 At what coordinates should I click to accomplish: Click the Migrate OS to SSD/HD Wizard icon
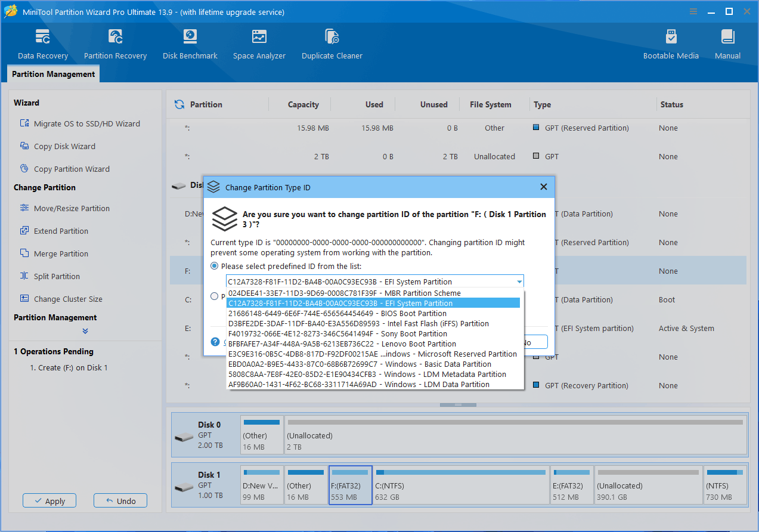(24, 123)
